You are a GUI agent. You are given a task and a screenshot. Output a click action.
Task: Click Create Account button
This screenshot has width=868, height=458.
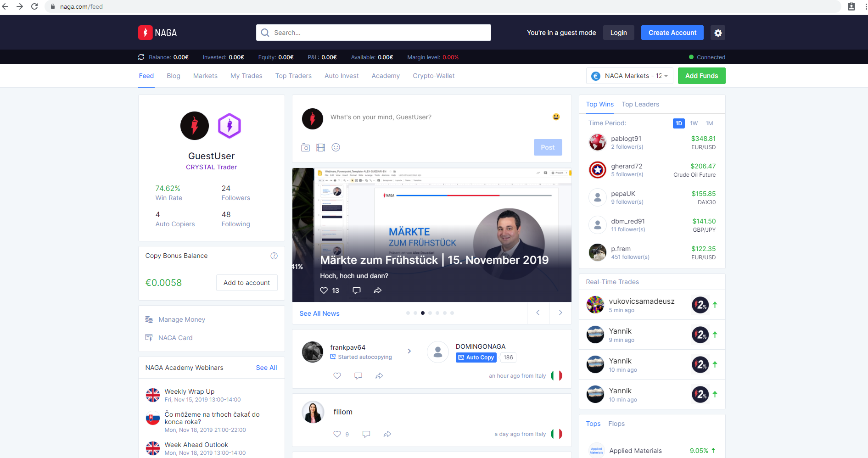[672, 33]
